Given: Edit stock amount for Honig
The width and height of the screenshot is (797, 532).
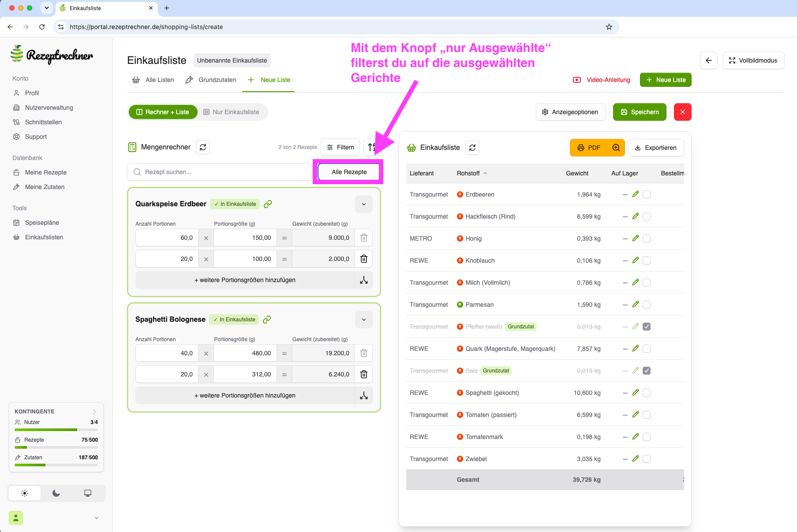Looking at the screenshot, I should click(636, 238).
